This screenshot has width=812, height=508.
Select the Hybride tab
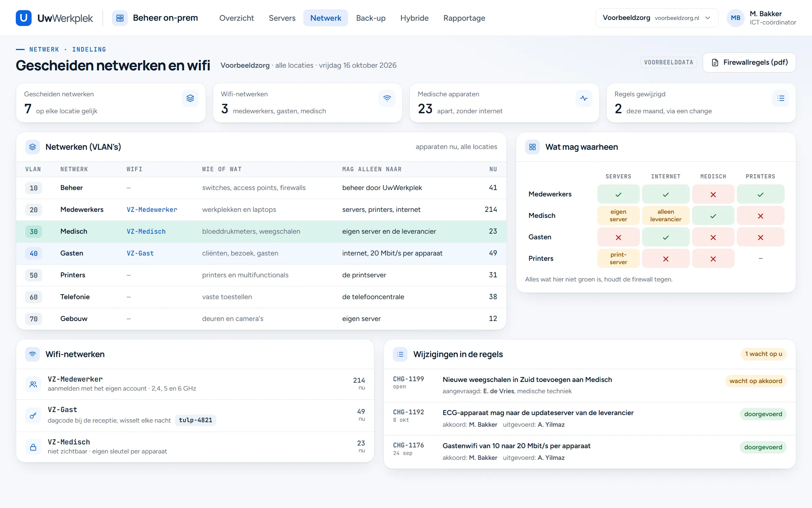coord(414,18)
